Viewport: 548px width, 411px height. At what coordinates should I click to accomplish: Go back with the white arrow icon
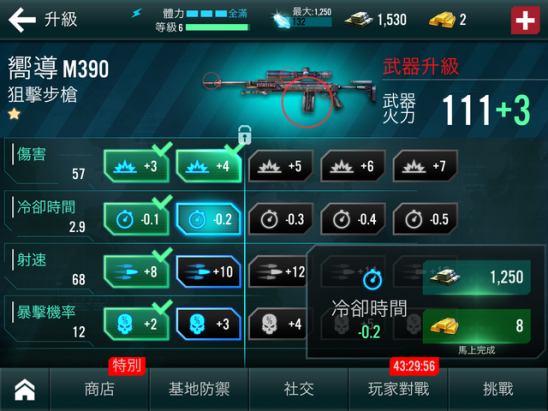22,20
